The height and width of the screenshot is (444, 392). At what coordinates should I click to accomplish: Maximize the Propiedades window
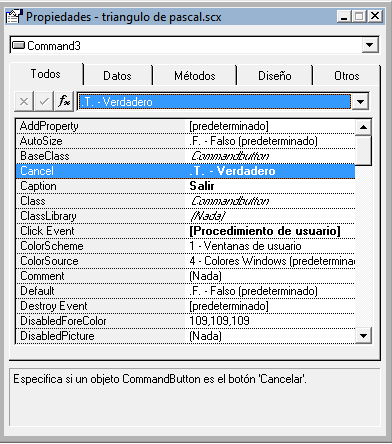359,16
